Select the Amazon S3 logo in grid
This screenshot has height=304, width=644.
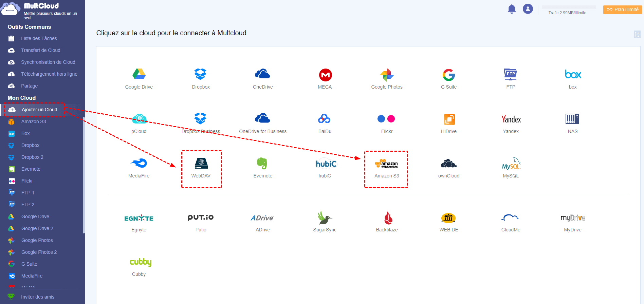386,164
